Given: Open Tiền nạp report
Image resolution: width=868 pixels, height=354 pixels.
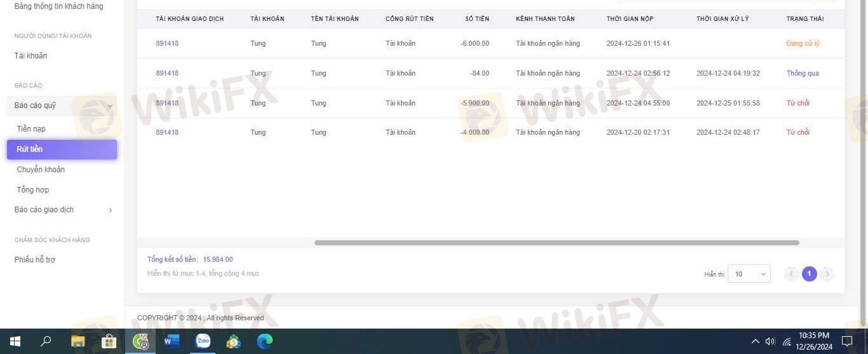Looking at the screenshot, I should 31,129.
